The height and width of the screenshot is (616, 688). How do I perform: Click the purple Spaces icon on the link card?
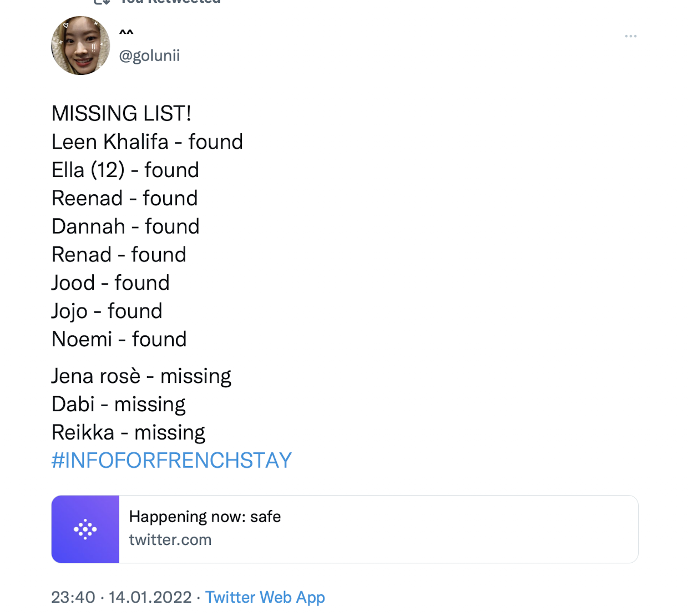85,529
